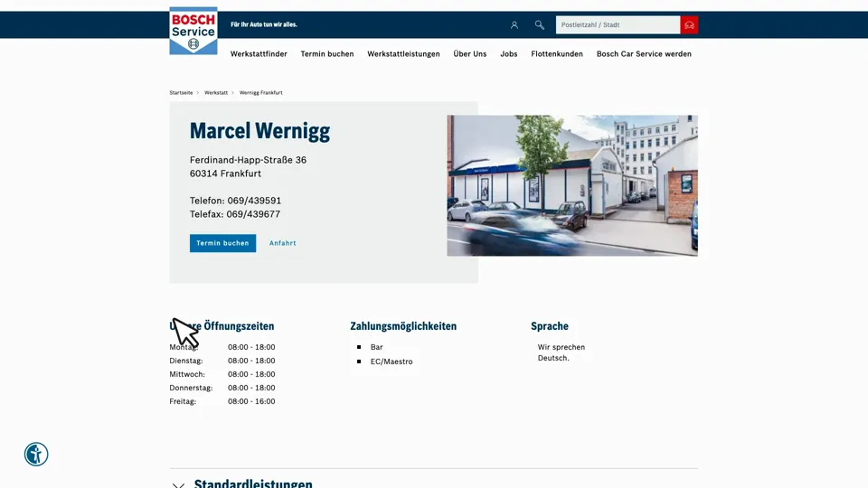Click the Wernigg Frankfurt breadcrumb
The image size is (868, 488).
(260, 93)
